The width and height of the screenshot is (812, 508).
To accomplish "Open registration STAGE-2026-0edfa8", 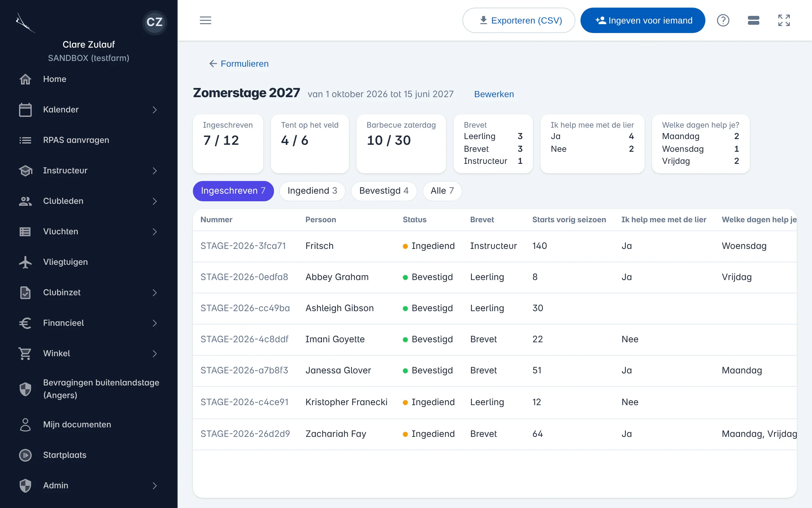I will [x=244, y=277].
